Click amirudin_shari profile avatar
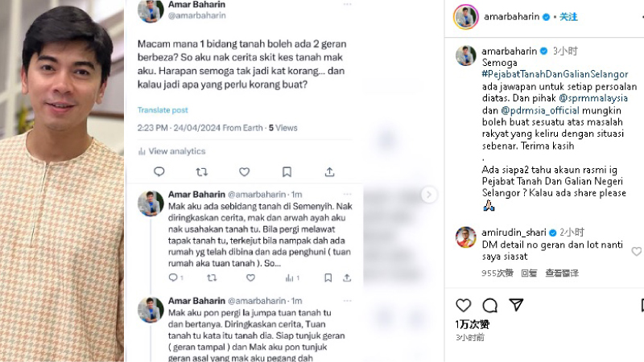This screenshot has width=644, height=362. coord(466,237)
